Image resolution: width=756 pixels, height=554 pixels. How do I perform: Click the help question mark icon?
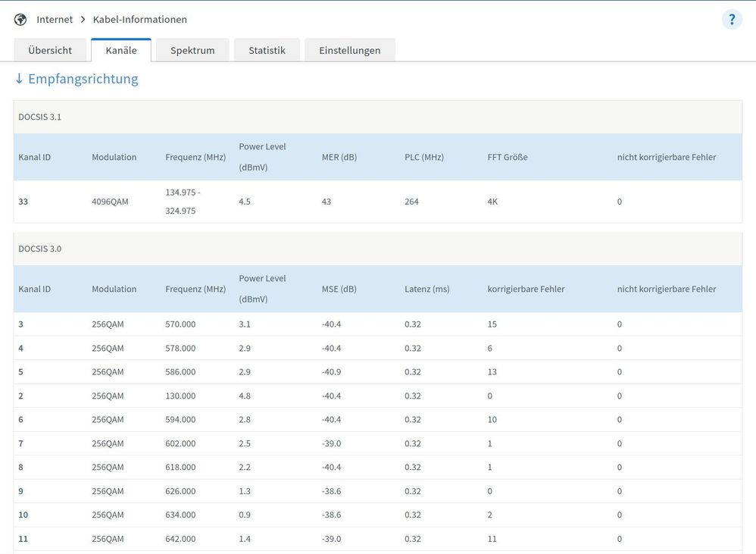click(731, 20)
